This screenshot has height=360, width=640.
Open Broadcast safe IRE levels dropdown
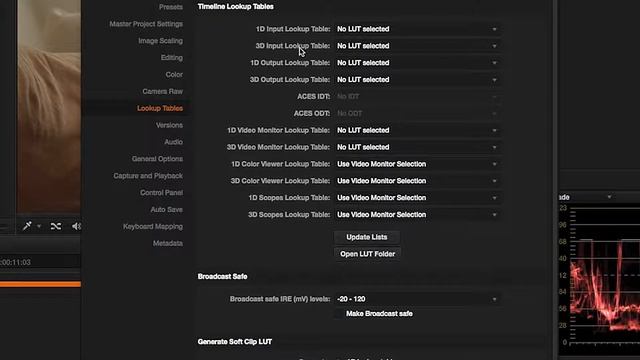click(418, 299)
